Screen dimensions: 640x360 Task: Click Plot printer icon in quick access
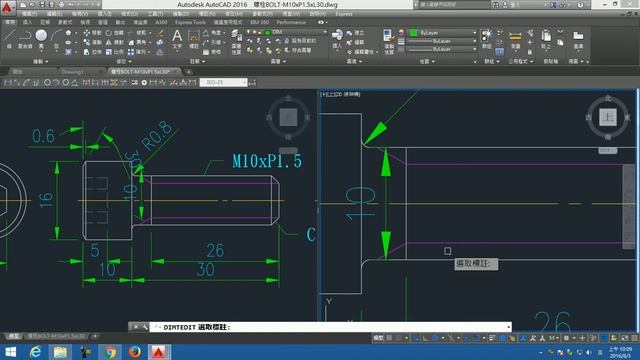coord(61,5)
